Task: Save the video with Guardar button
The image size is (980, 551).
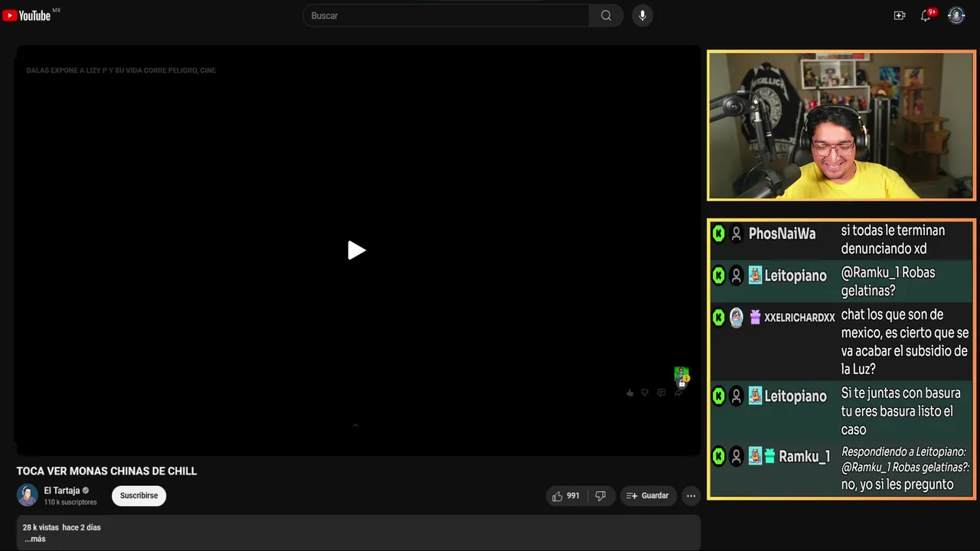Action: tap(648, 496)
